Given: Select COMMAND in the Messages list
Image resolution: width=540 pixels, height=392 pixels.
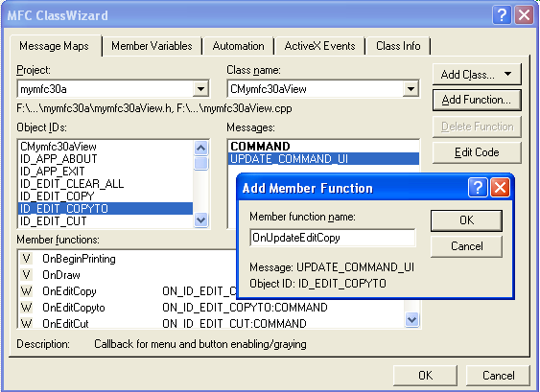Looking at the screenshot, I should [x=324, y=147].
